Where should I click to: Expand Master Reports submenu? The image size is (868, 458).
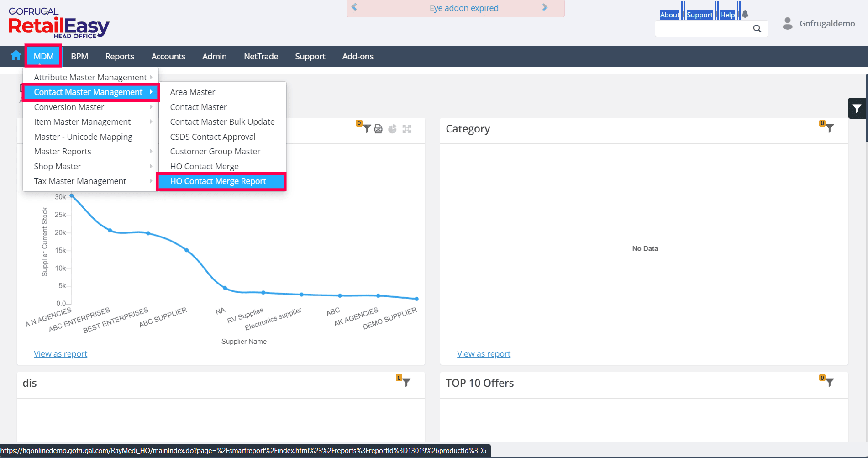coord(91,152)
